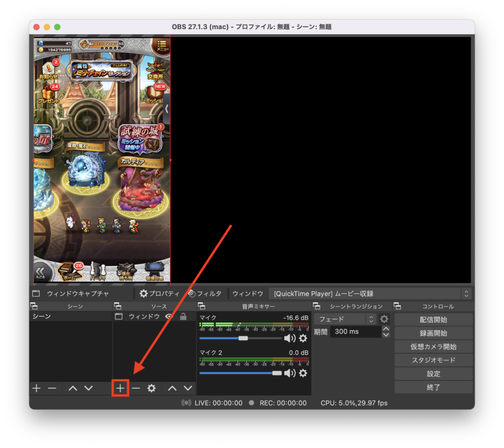
Task: Pop out the コントロール dock panel
Action: click(397, 306)
